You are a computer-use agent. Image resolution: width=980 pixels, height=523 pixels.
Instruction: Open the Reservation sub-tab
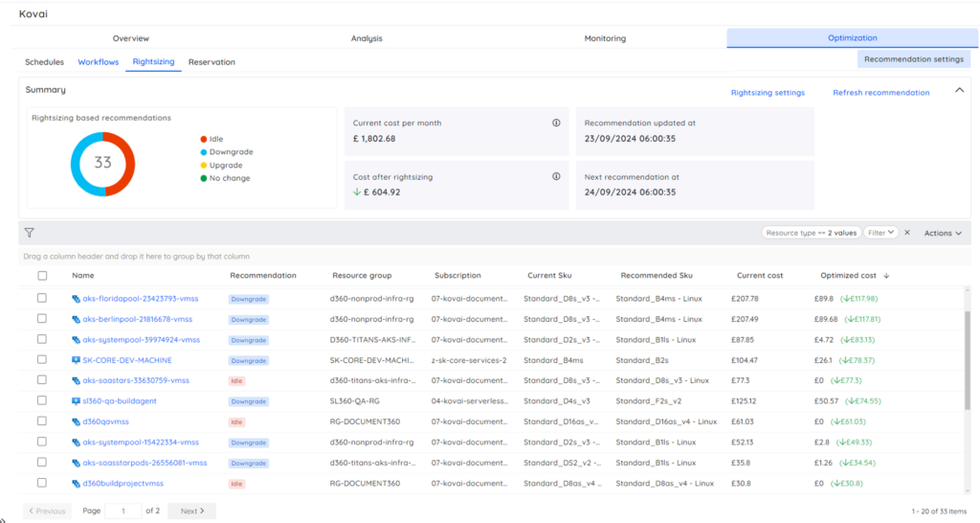coord(212,62)
